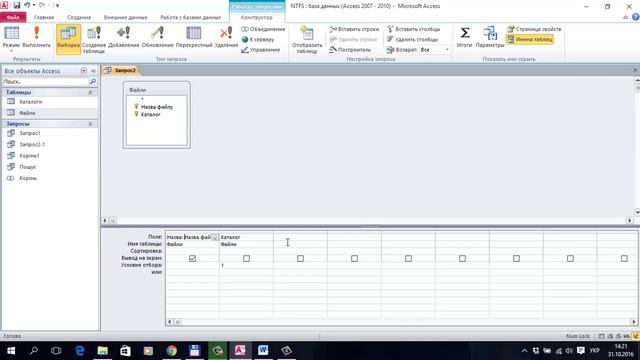Collapse the Запросы group

90,123
